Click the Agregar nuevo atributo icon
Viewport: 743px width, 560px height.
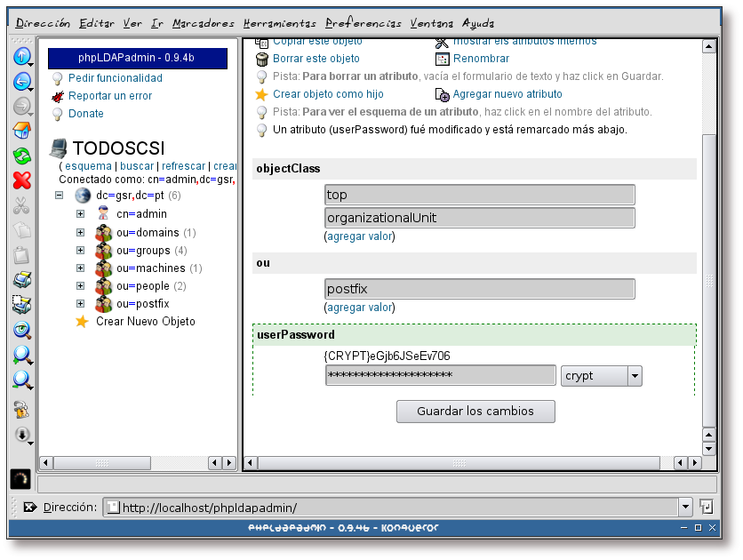point(443,94)
